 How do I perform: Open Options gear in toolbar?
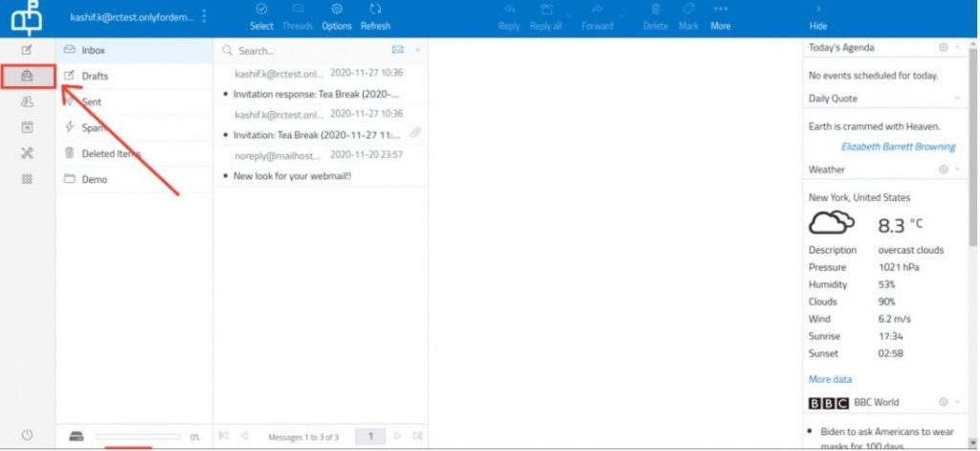(x=336, y=16)
